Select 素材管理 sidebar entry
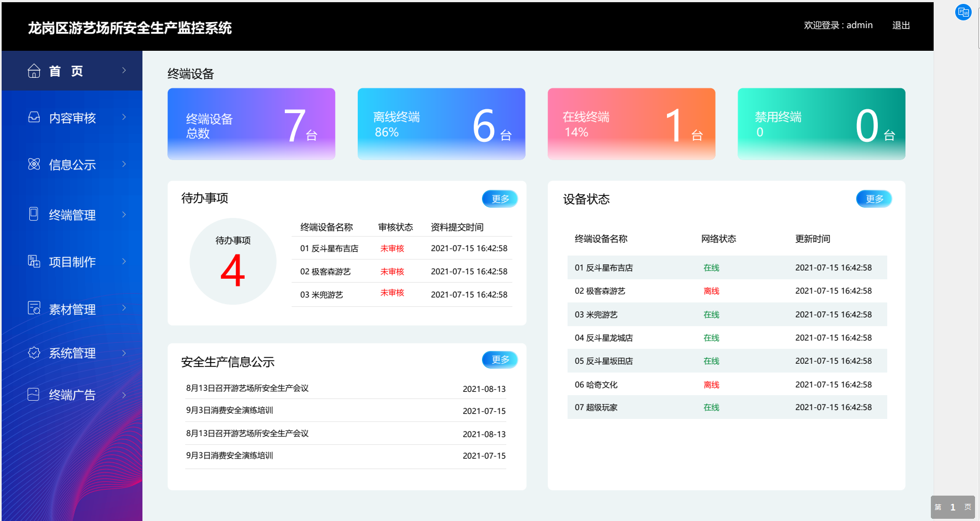Image resolution: width=980 pixels, height=521 pixels. pyautogui.click(x=72, y=309)
